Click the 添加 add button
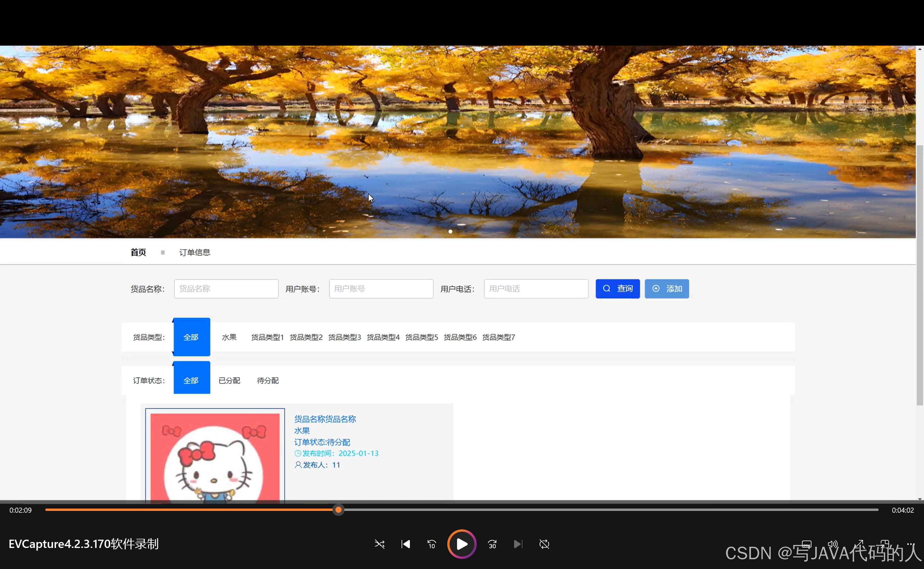 [667, 289]
